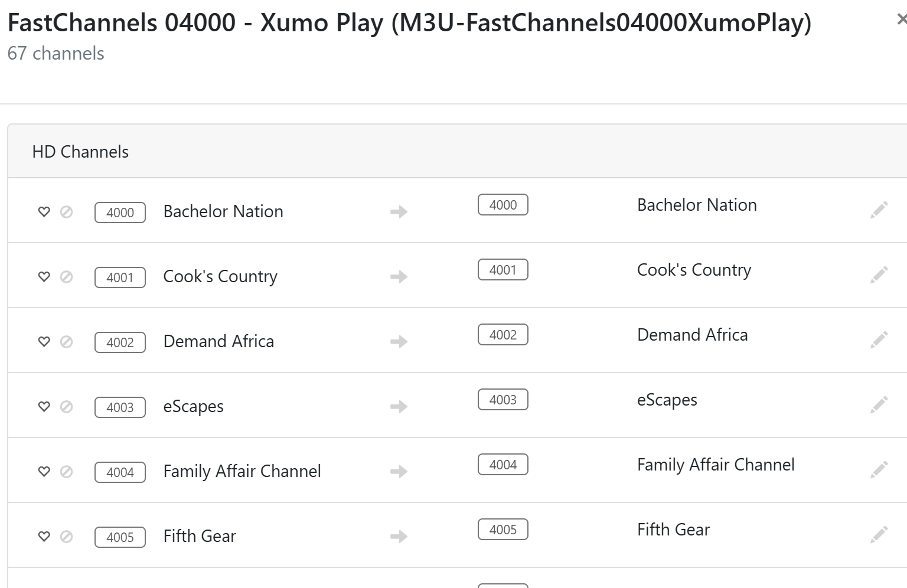Disable the eScapes channel
The width and height of the screenshot is (907, 588).
pyautogui.click(x=67, y=407)
